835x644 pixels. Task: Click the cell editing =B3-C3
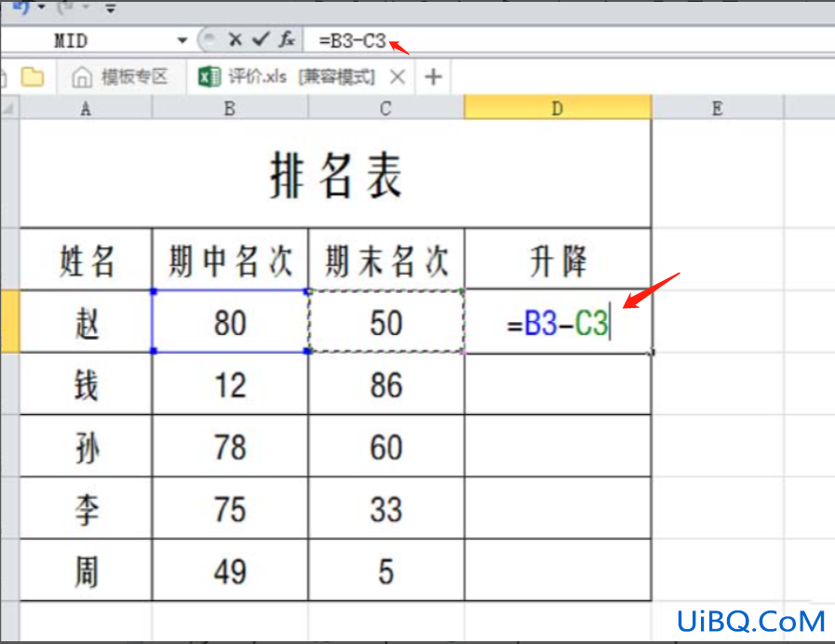pyautogui.click(x=558, y=322)
